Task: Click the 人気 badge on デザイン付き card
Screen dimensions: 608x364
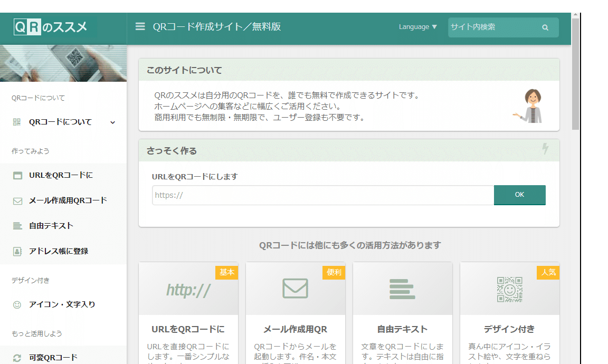Action: pos(547,272)
